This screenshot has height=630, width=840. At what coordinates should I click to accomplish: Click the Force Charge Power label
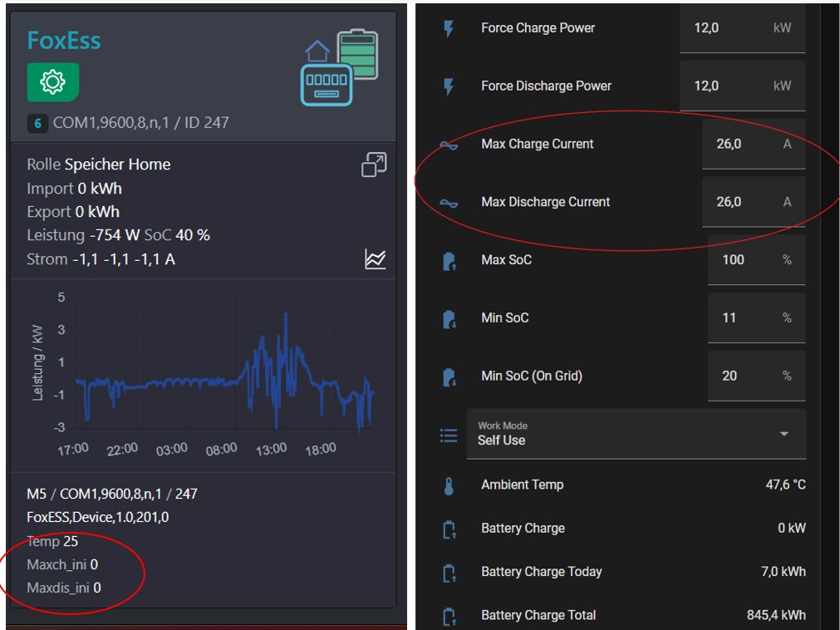pos(538,28)
